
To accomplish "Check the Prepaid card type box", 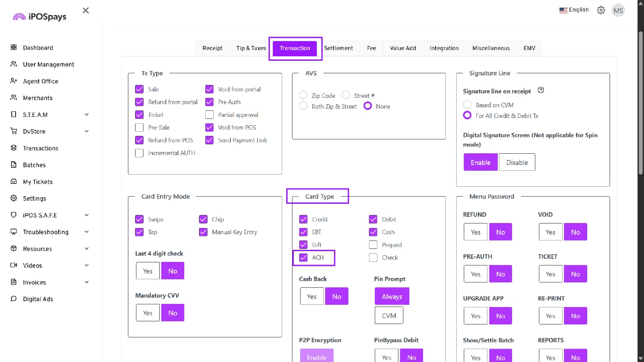I will 373,244.
